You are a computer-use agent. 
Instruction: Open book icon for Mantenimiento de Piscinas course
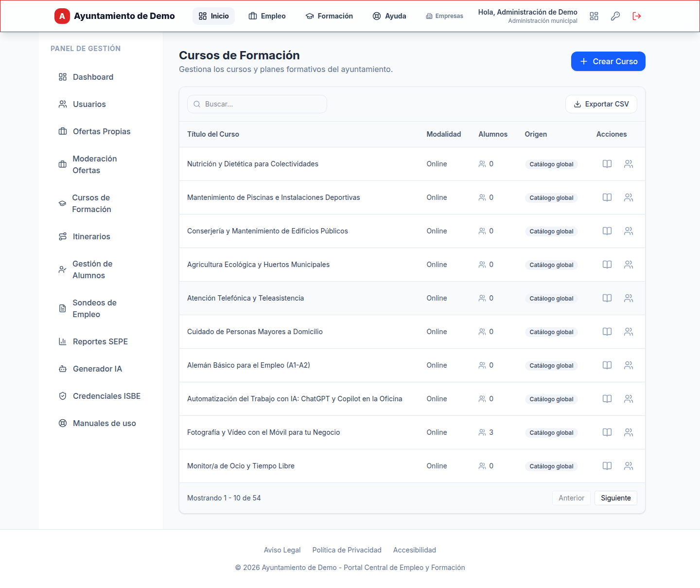click(607, 197)
